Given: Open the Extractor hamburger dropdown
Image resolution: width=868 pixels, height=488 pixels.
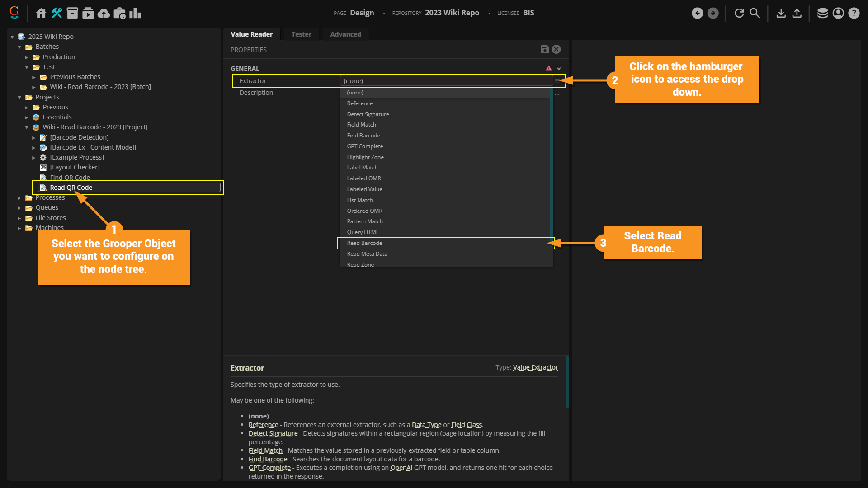Looking at the screenshot, I should pos(557,81).
